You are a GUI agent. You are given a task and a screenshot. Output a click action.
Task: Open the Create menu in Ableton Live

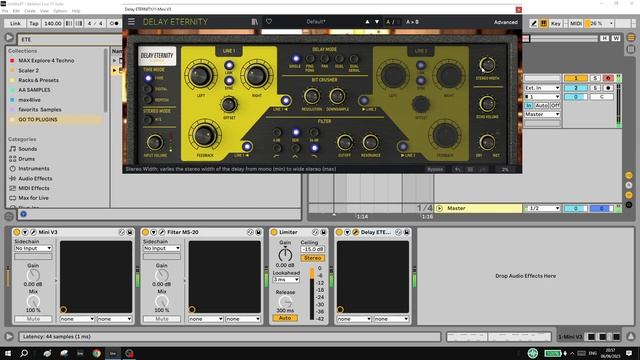coord(30,11)
